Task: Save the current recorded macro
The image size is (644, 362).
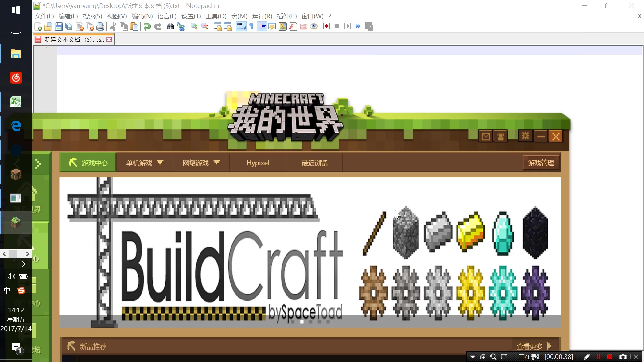Action: pos(368,26)
